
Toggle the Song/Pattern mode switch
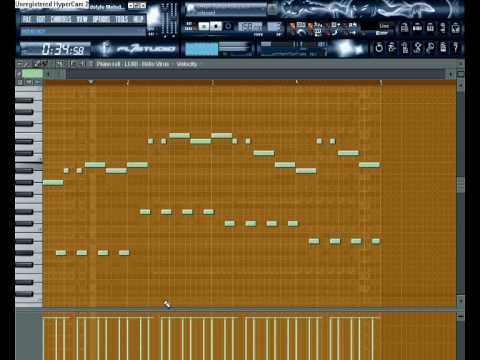[x=189, y=26]
